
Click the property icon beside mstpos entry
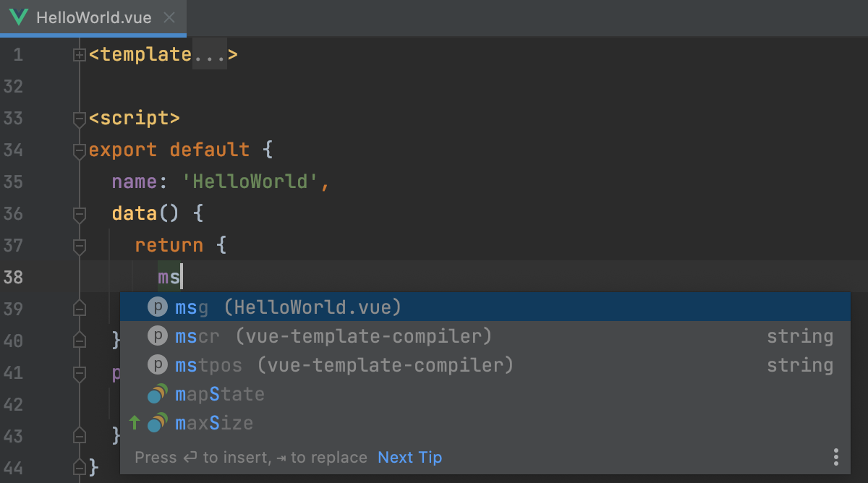(157, 364)
